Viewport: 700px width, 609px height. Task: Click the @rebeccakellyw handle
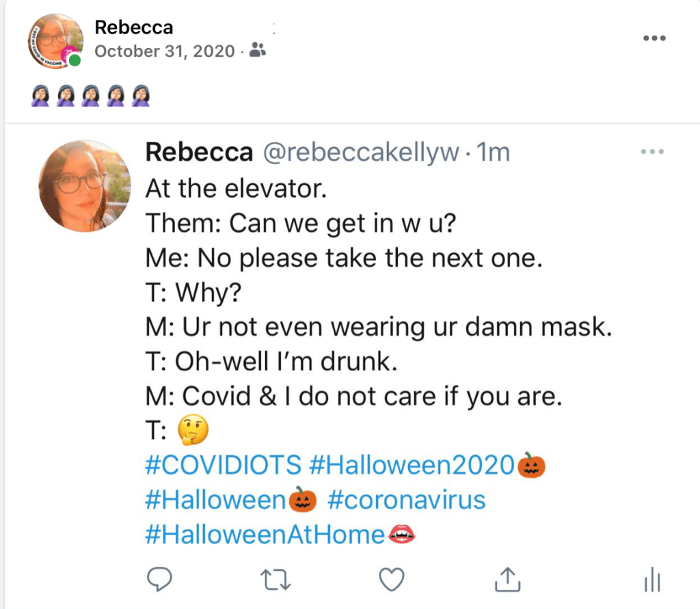361,152
